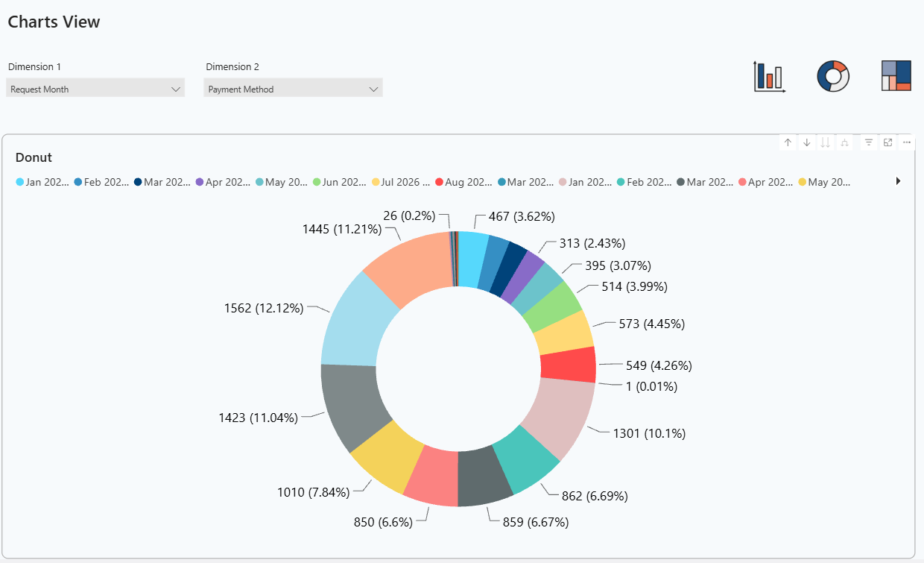Open the Dimension 2 Payment Method dropdown
The width and height of the screenshot is (924, 563).
point(294,89)
